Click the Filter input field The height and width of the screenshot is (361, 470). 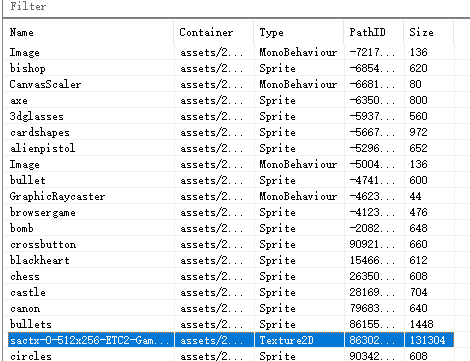(236, 7)
